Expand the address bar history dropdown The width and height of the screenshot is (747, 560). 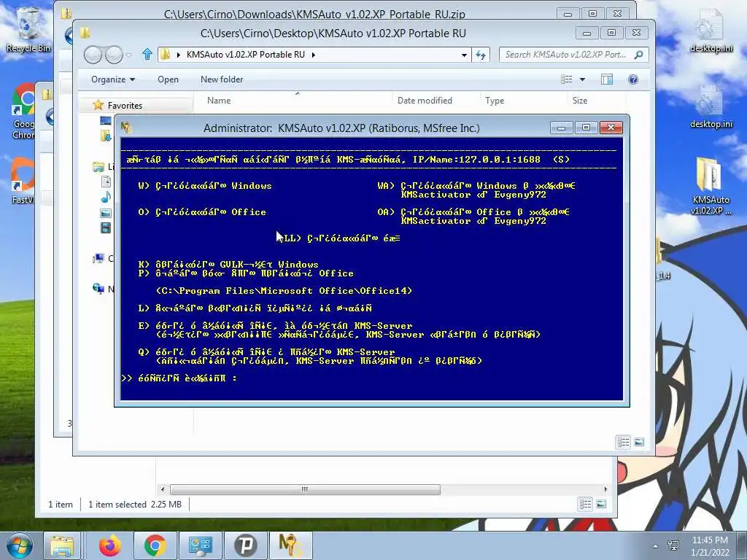(463, 55)
